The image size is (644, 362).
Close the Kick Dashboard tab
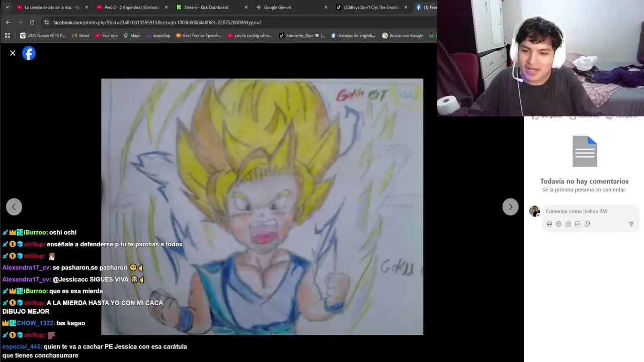pyautogui.click(x=246, y=8)
